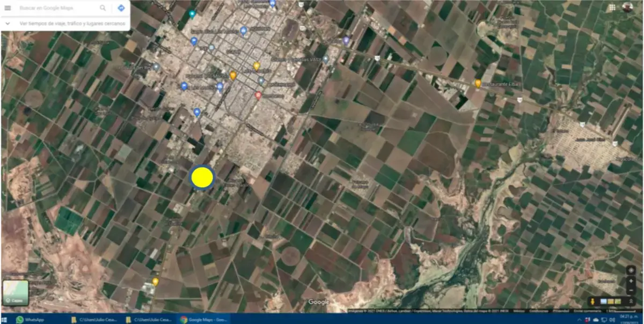644x324 pixels.
Task: Click the 'Enviar comentarios' footer link
Action: pyautogui.click(x=588, y=311)
